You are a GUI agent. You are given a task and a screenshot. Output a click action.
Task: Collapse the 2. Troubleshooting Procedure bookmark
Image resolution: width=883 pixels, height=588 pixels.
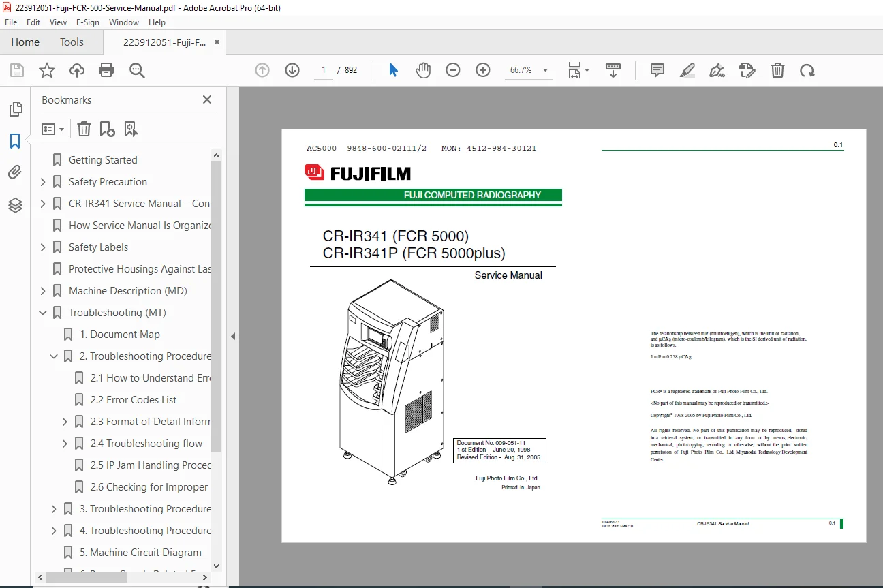[x=54, y=356]
